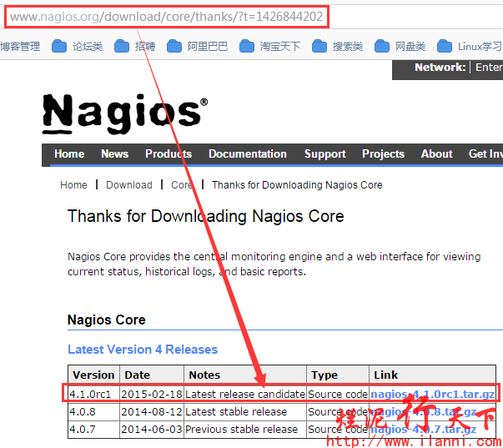
Task: Click 'Thanks for Downloading Nagios Core' main heading
Action: tap(206, 216)
